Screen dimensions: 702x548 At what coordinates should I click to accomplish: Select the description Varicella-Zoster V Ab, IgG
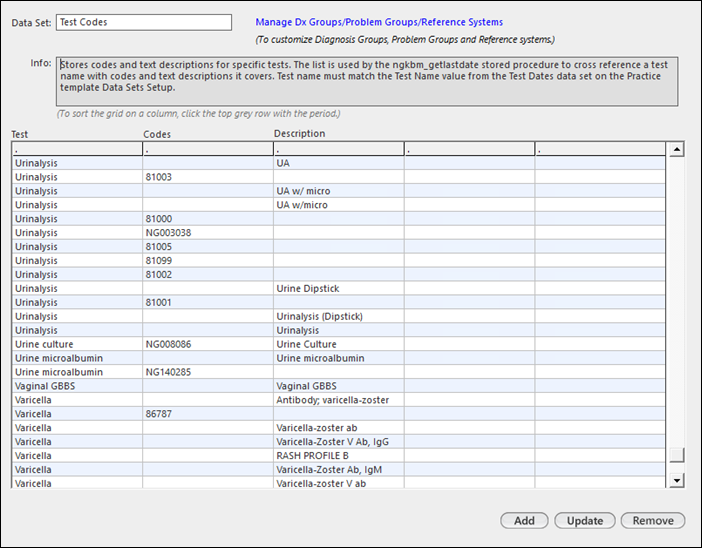click(x=338, y=441)
